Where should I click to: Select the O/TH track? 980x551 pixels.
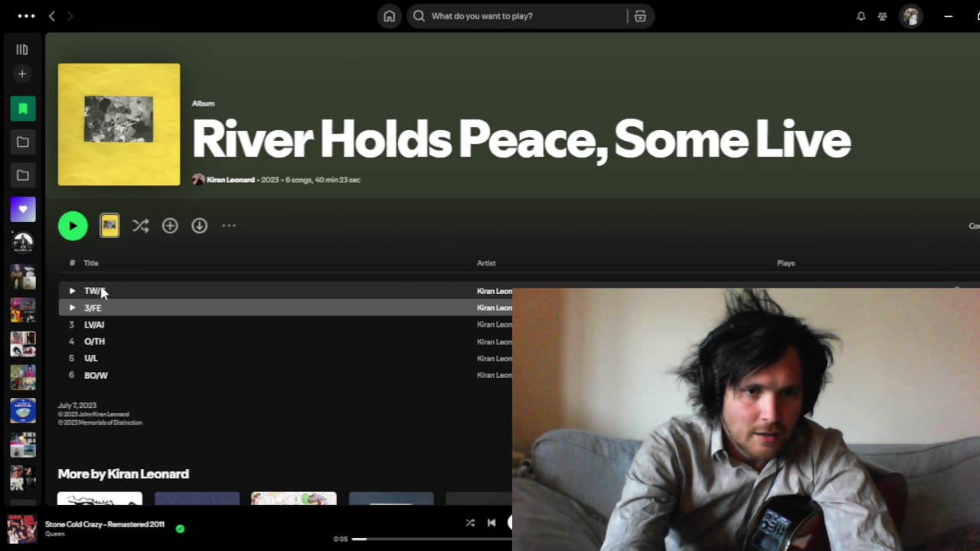(94, 341)
